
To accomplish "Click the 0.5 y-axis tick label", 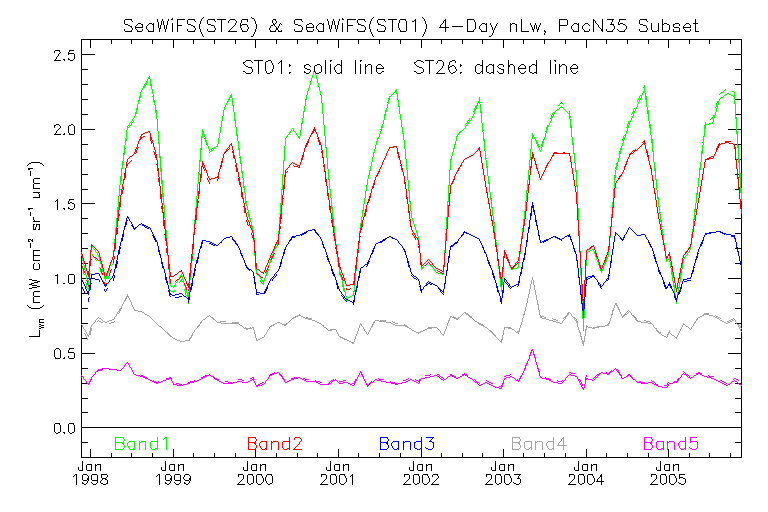I will (x=65, y=354).
